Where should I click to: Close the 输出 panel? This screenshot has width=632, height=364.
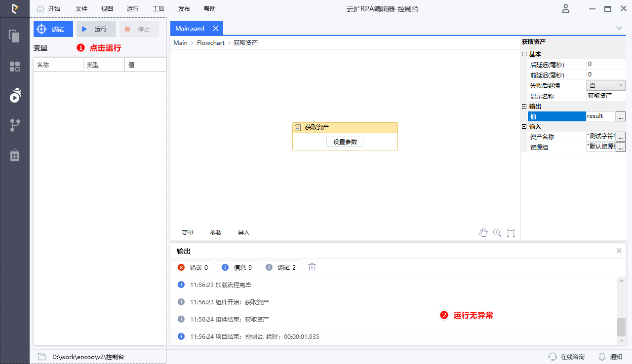tap(619, 251)
